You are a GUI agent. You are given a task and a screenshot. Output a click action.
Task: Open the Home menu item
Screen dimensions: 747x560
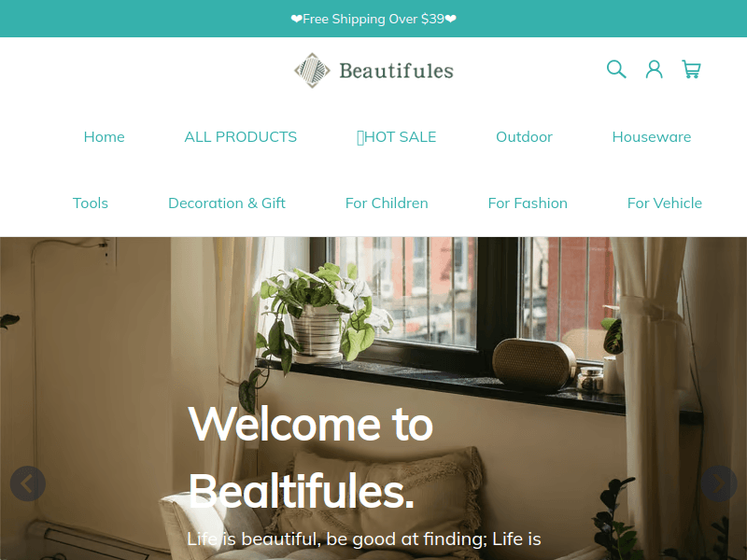(104, 137)
